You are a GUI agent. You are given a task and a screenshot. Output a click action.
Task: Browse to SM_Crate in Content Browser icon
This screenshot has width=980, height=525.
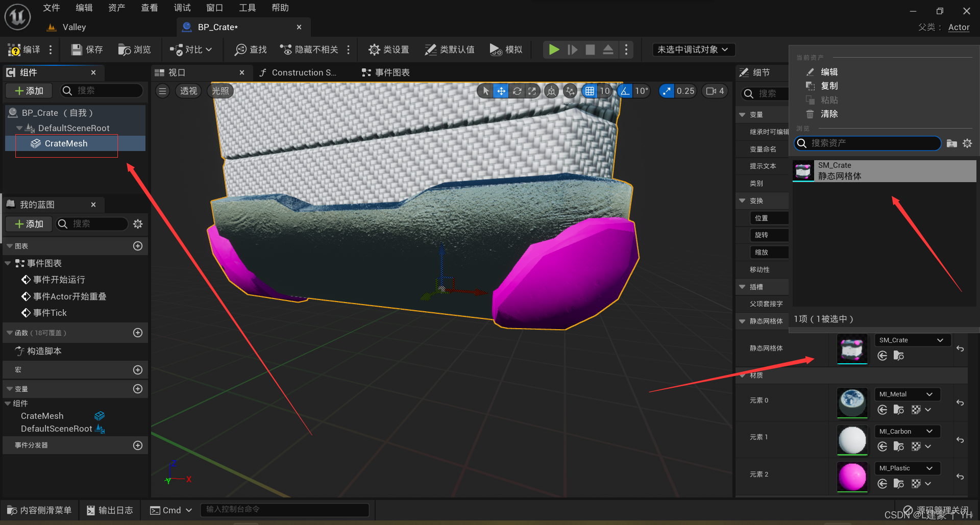(x=899, y=356)
